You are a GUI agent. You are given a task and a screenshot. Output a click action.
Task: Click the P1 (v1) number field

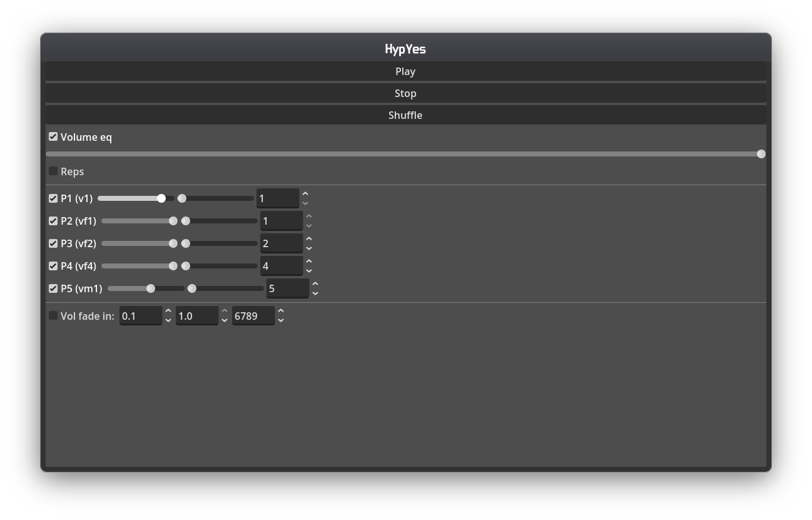278,198
